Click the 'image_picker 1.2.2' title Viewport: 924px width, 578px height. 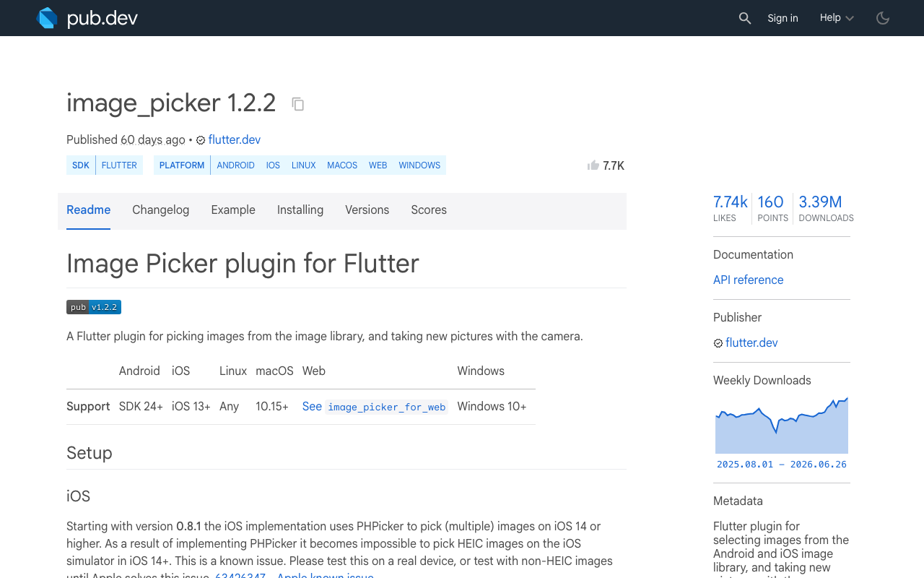click(171, 103)
